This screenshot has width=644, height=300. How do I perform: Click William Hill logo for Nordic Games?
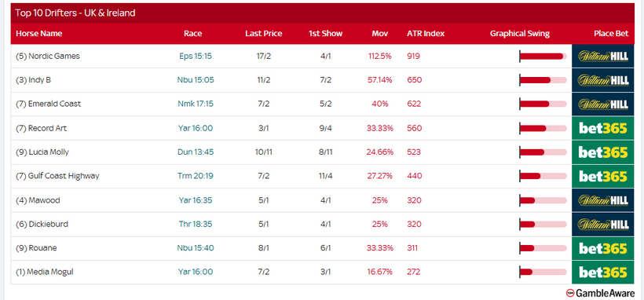pyautogui.click(x=603, y=57)
